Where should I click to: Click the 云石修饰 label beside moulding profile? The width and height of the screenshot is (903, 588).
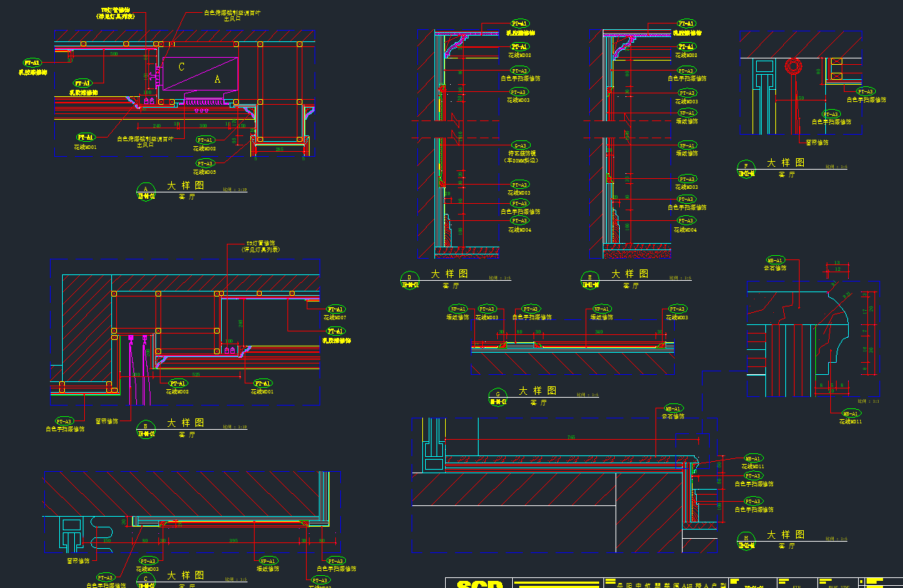(x=775, y=268)
